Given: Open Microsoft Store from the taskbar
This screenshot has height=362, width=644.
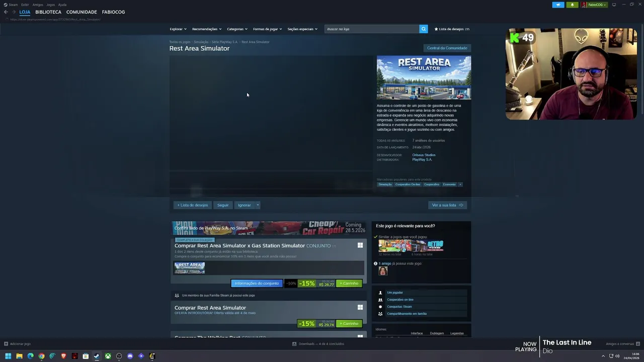Looking at the screenshot, I should 86,356.
